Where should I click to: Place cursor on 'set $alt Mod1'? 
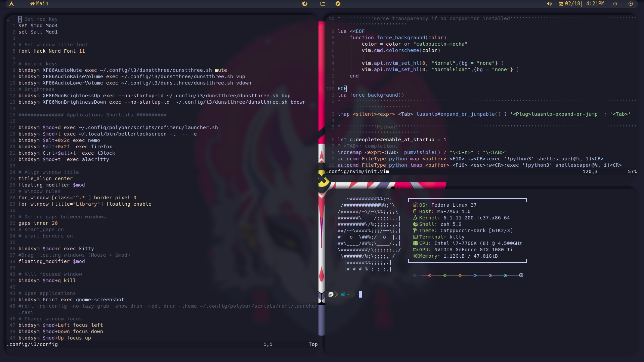tap(38, 32)
